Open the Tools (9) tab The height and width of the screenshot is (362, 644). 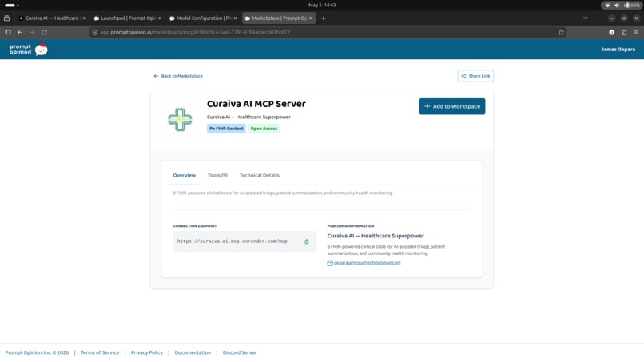coord(217,176)
